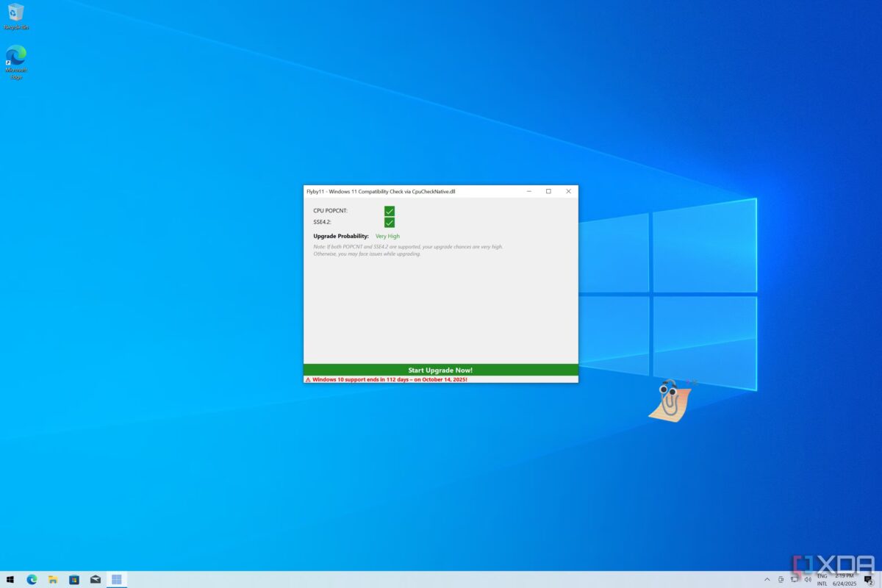
Task: Open Microsoft Store from the taskbar
Action: (74, 579)
